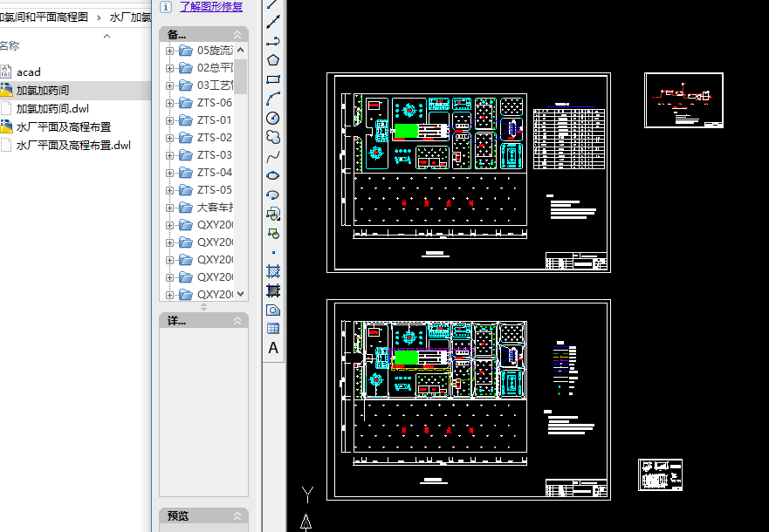Screen dimensions: 769x532
Task: Select the Revision Cloud tool
Action: click(273, 137)
